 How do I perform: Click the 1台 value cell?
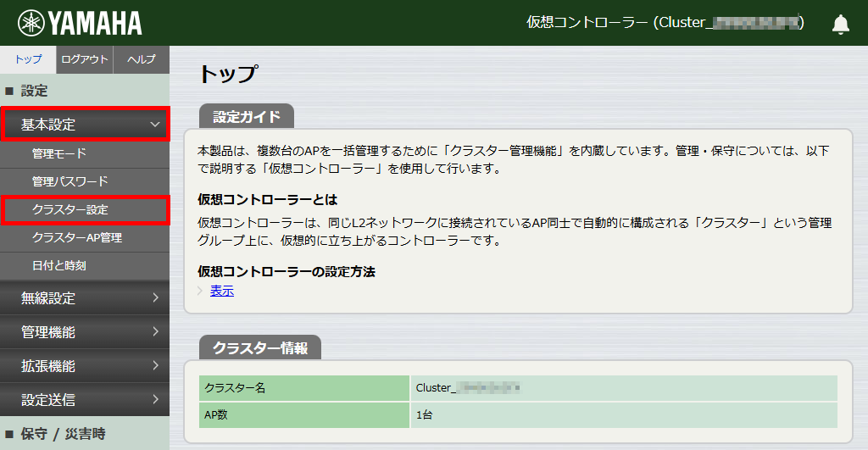click(624, 414)
